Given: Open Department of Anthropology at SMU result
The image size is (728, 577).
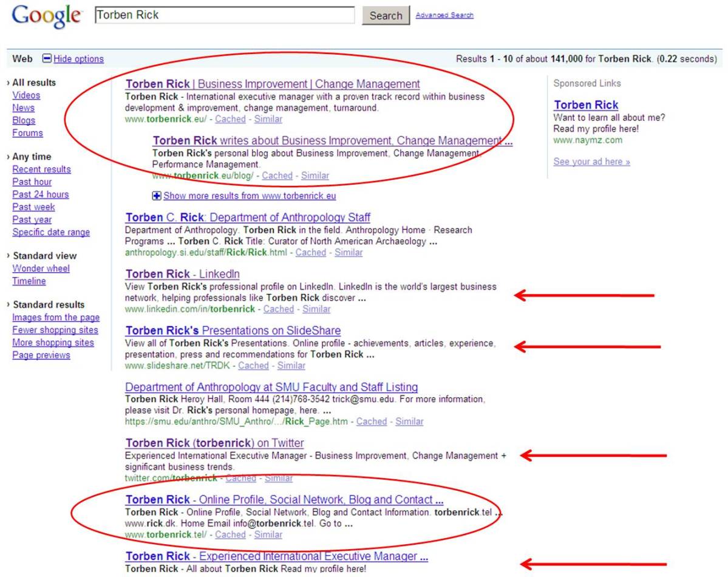Looking at the screenshot, I should pyautogui.click(x=271, y=387).
